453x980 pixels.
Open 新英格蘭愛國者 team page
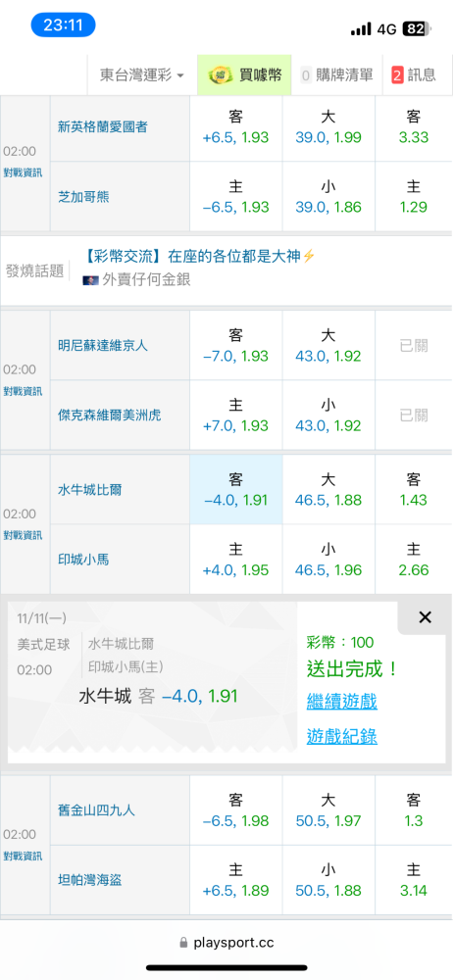point(103,126)
